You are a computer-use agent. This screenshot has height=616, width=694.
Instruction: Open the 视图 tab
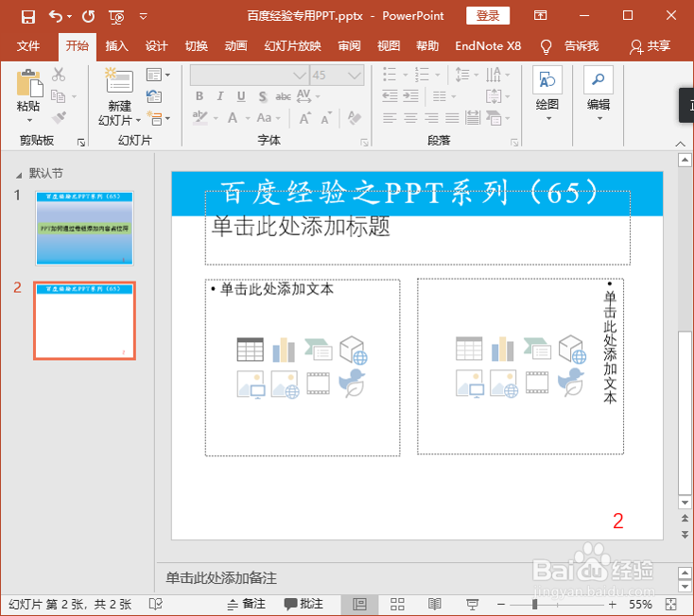(389, 46)
